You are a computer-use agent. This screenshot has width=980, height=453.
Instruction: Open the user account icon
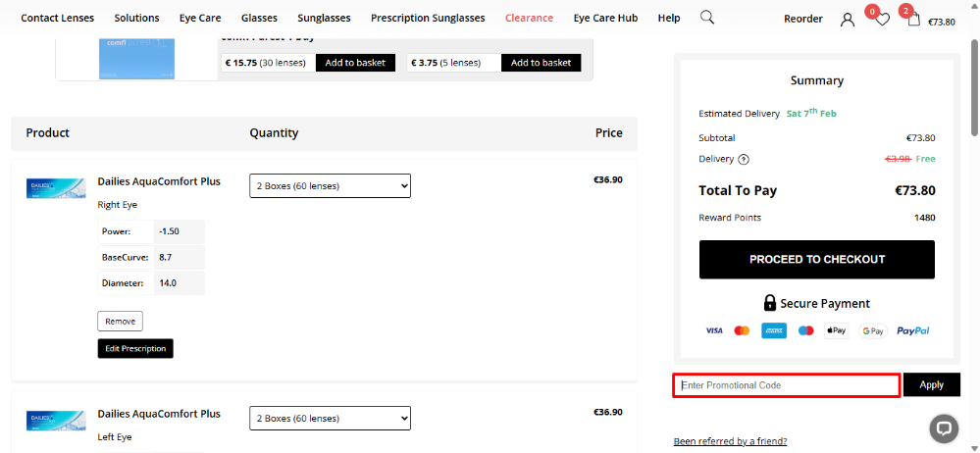[847, 20]
